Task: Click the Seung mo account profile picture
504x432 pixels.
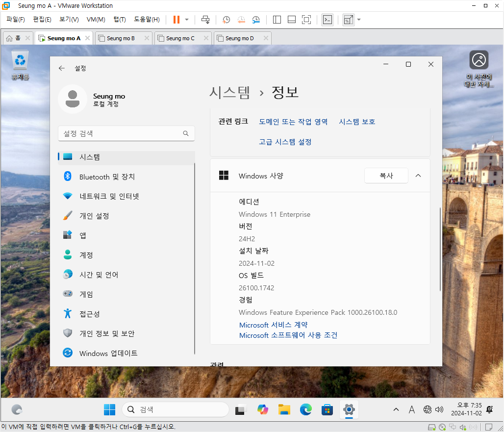Action: tap(73, 99)
